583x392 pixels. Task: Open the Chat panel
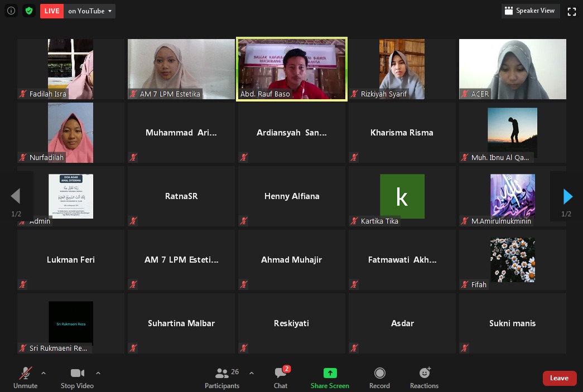tap(281, 378)
